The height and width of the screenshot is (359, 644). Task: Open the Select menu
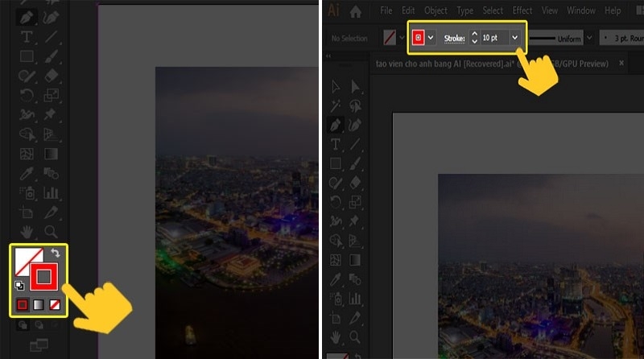pos(493,10)
